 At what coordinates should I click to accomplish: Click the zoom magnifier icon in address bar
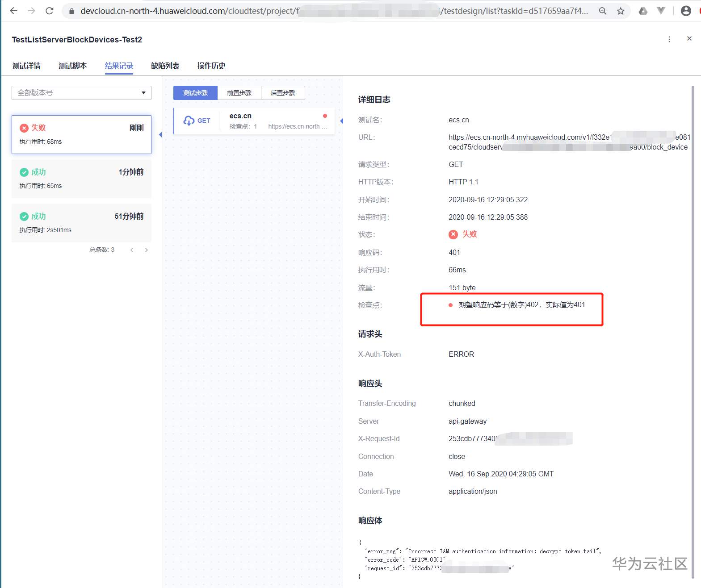pos(603,11)
